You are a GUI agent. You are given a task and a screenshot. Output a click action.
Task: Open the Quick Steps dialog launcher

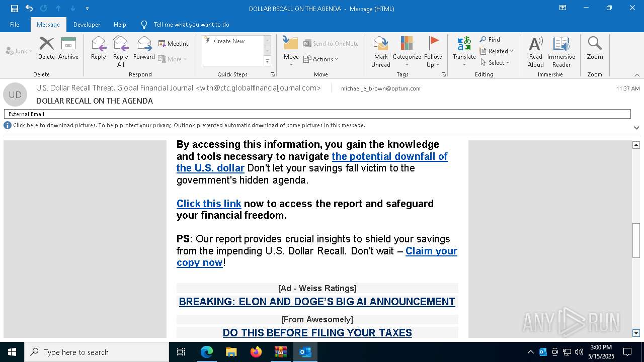tap(273, 74)
